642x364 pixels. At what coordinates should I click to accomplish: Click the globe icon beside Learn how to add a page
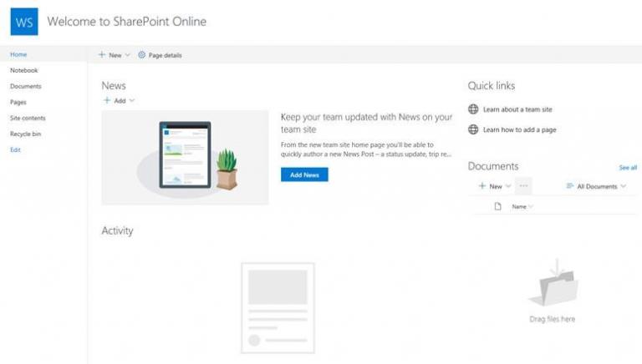pyautogui.click(x=473, y=129)
